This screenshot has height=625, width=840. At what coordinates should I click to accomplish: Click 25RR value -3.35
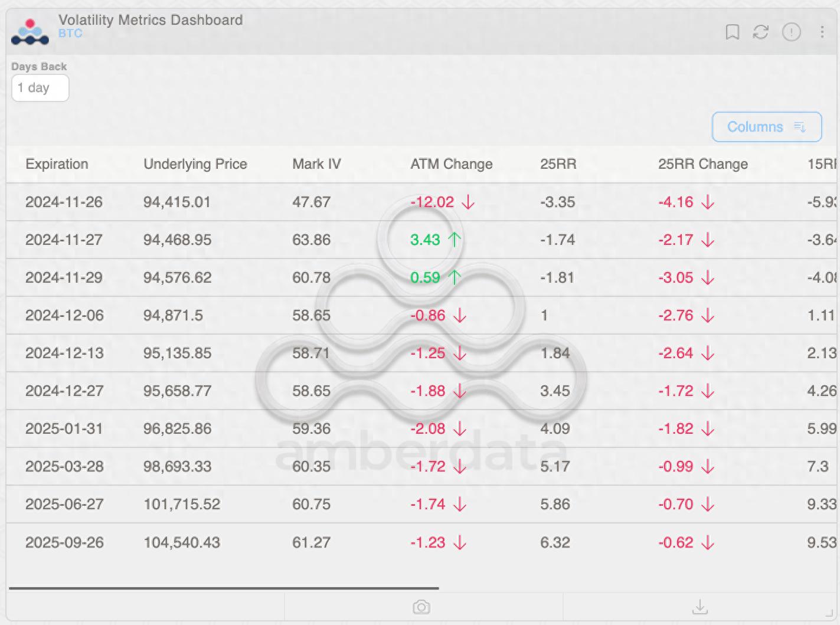point(557,202)
